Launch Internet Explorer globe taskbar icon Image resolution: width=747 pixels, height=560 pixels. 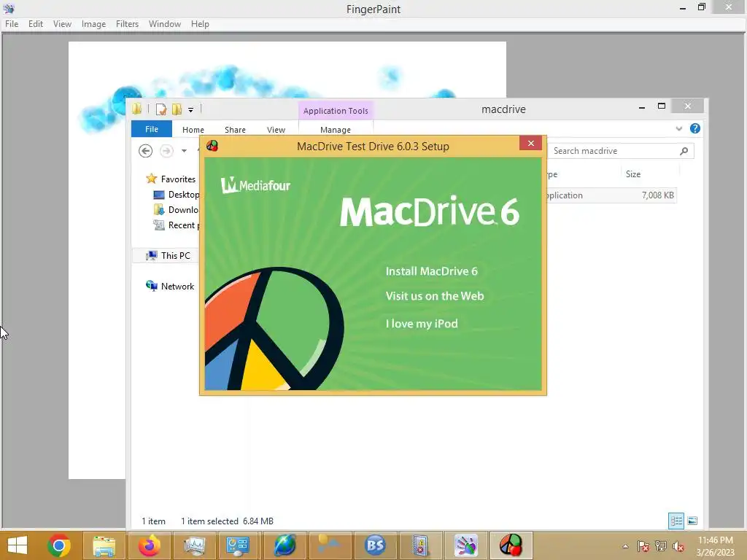pyautogui.click(x=285, y=545)
